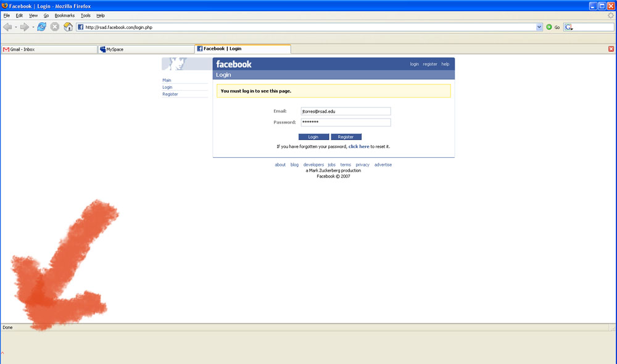Click the 'click here' password reset link
This screenshot has height=364, width=617.
coord(359,146)
